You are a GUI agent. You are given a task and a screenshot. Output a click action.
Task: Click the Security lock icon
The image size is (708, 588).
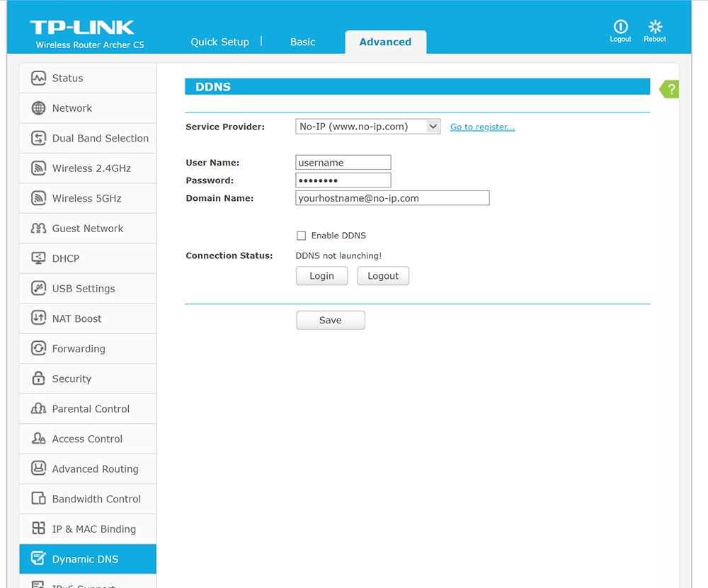pos(39,379)
